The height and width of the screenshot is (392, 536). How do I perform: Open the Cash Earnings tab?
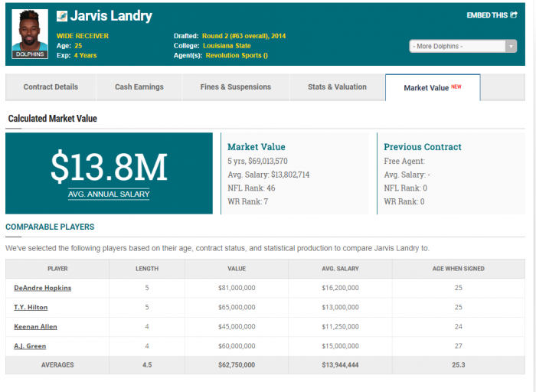click(139, 87)
